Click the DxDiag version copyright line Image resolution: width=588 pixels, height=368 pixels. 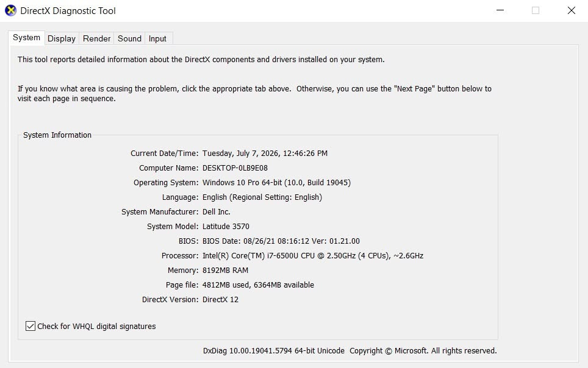350,351
